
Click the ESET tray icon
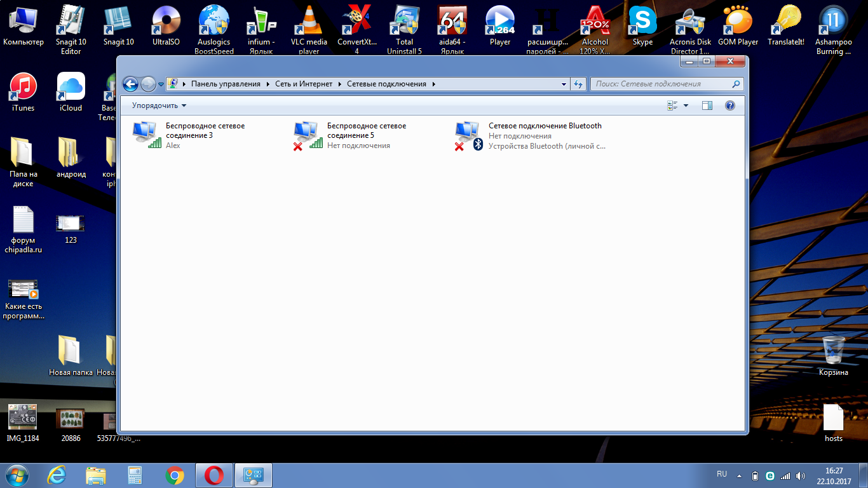(770, 475)
